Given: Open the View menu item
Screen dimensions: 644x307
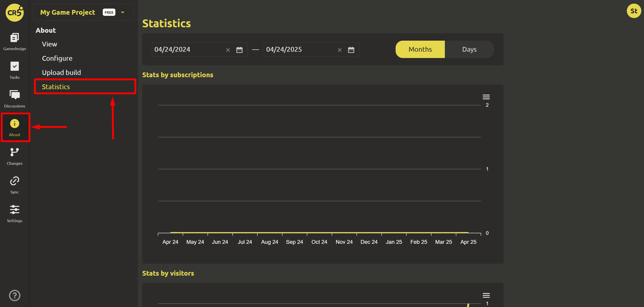Looking at the screenshot, I should coord(49,44).
